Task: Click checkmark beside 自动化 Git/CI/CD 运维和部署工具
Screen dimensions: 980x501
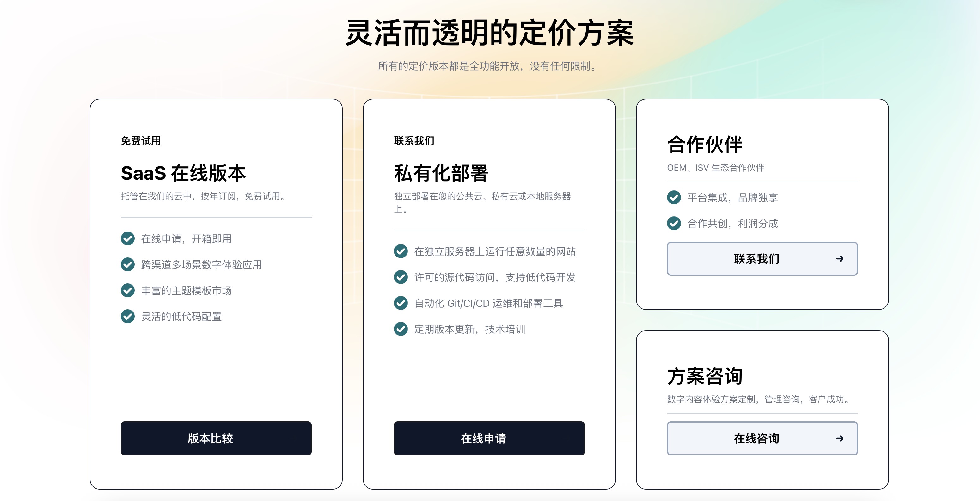Action: pos(401,303)
